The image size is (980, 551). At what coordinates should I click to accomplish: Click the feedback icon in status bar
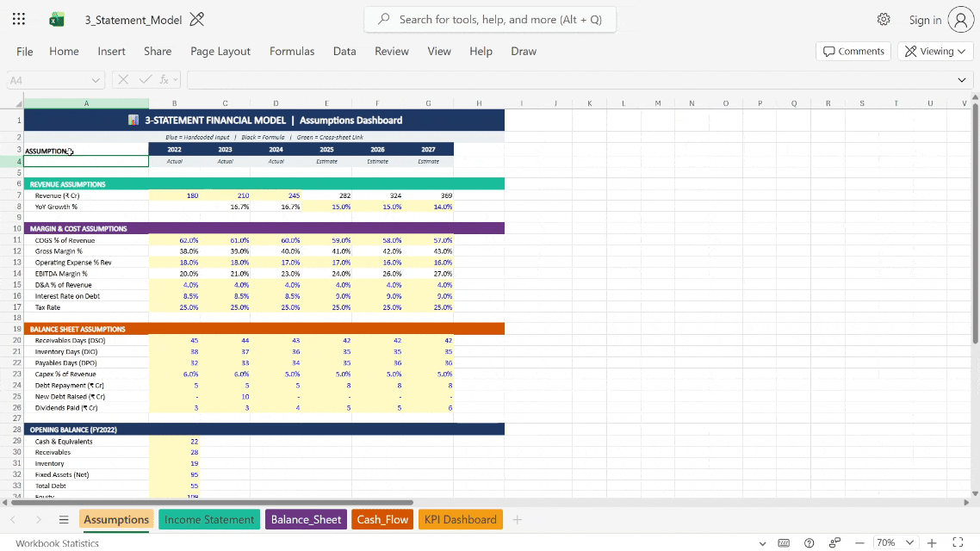[834, 543]
